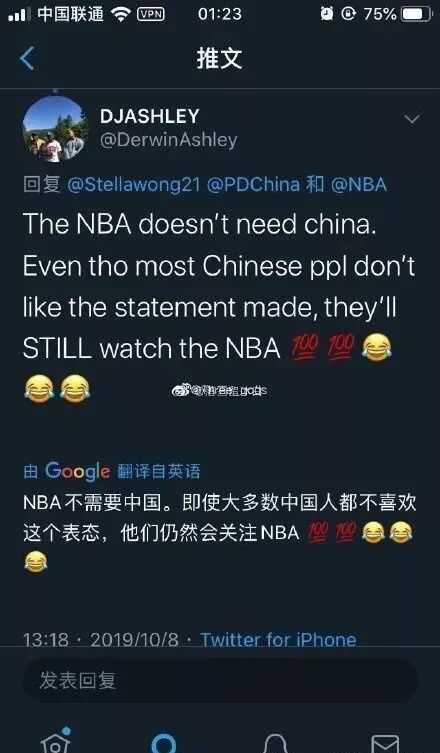Open the Search tab icon
Screen dimensions: 440x753
(x=164, y=742)
